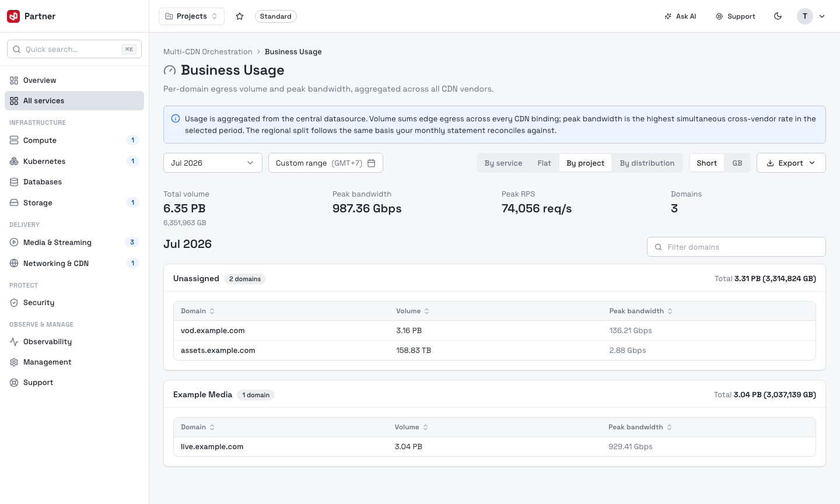
Task: Click vod.example.com domain row
Action: point(495,331)
